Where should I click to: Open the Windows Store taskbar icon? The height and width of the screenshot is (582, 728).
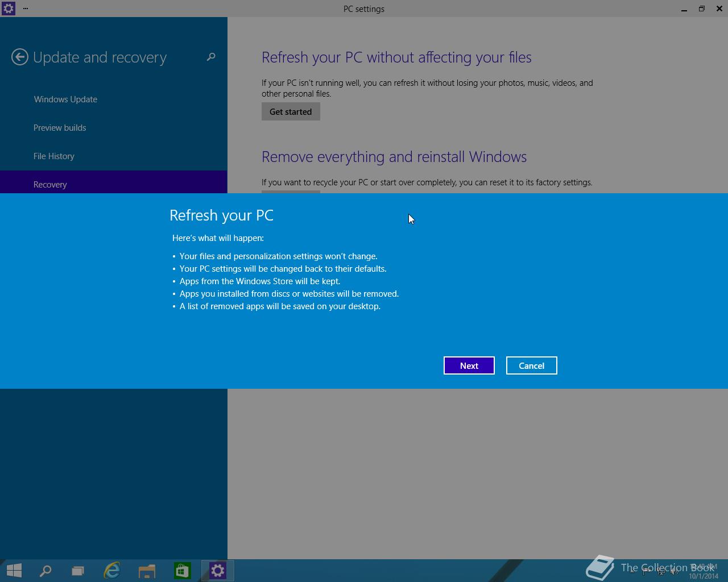(182, 570)
